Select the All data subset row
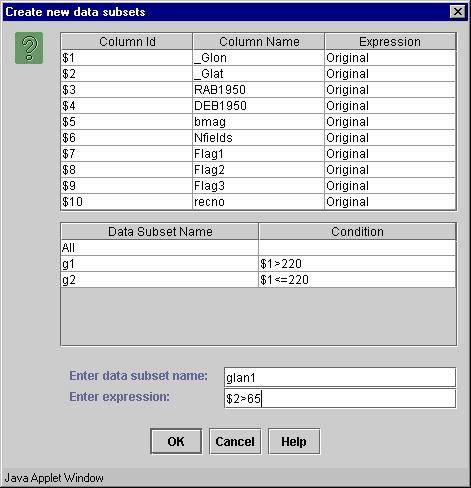Viewport: 471px width, 488px height. coord(259,248)
